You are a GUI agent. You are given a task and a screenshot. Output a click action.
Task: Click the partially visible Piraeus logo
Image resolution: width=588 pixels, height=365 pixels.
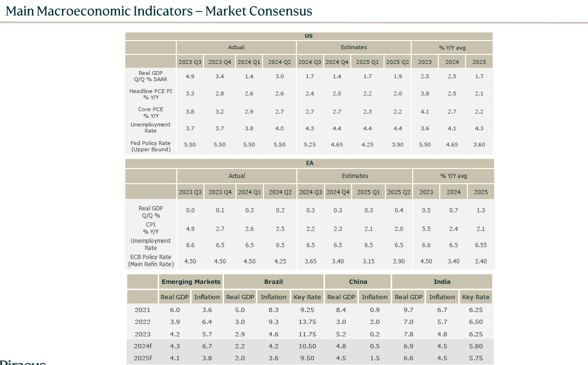click(x=23, y=362)
